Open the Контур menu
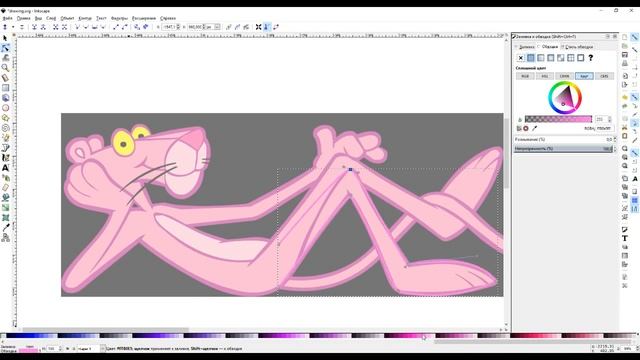Image resolution: width=640 pixels, height=360 pixels. coord(85,18)
